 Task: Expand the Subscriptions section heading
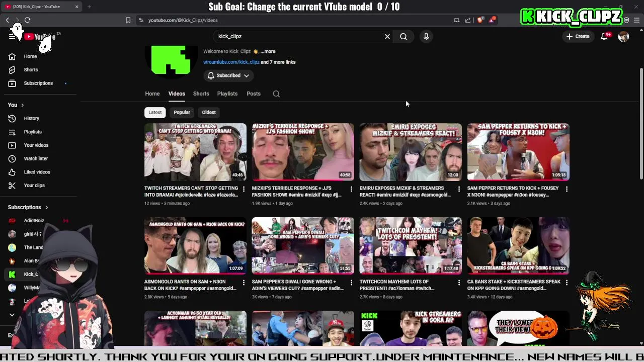[x=28, y=207]
